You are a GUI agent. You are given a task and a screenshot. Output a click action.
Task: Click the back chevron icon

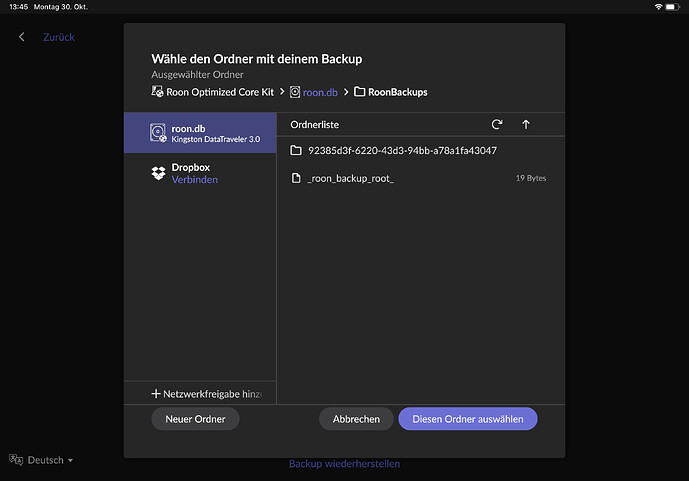point(22,37)
